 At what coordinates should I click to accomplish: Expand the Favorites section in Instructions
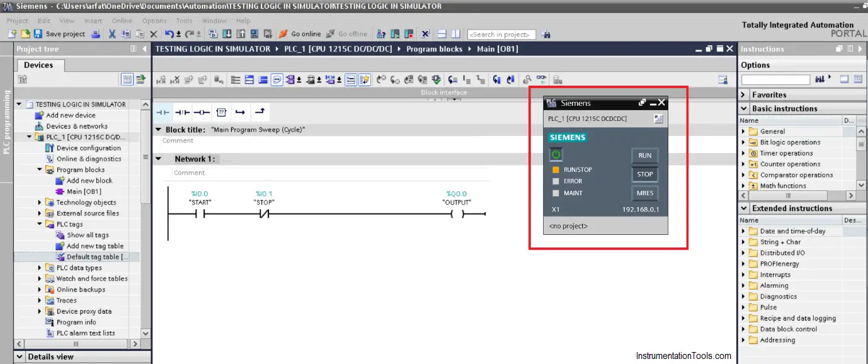(744, 95)
